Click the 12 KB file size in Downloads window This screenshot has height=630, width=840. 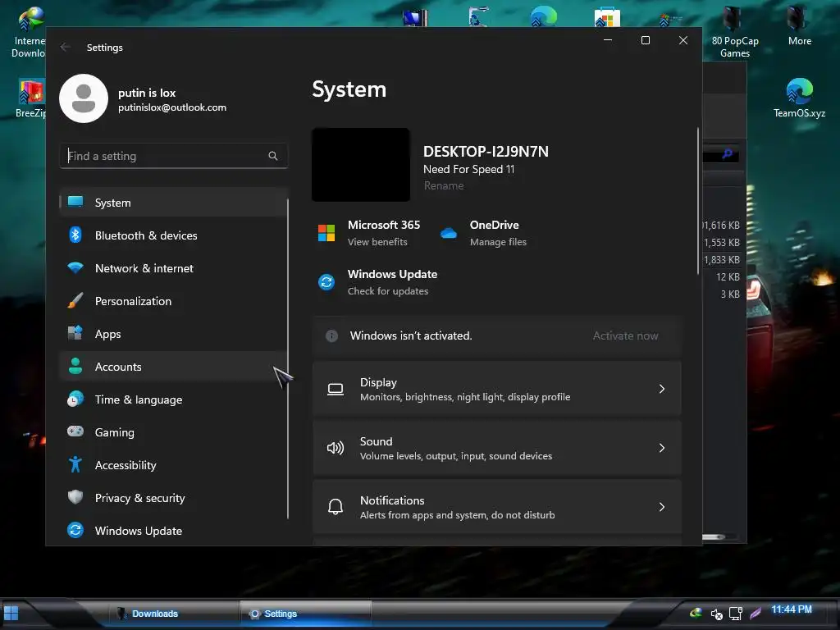(728, 277)
